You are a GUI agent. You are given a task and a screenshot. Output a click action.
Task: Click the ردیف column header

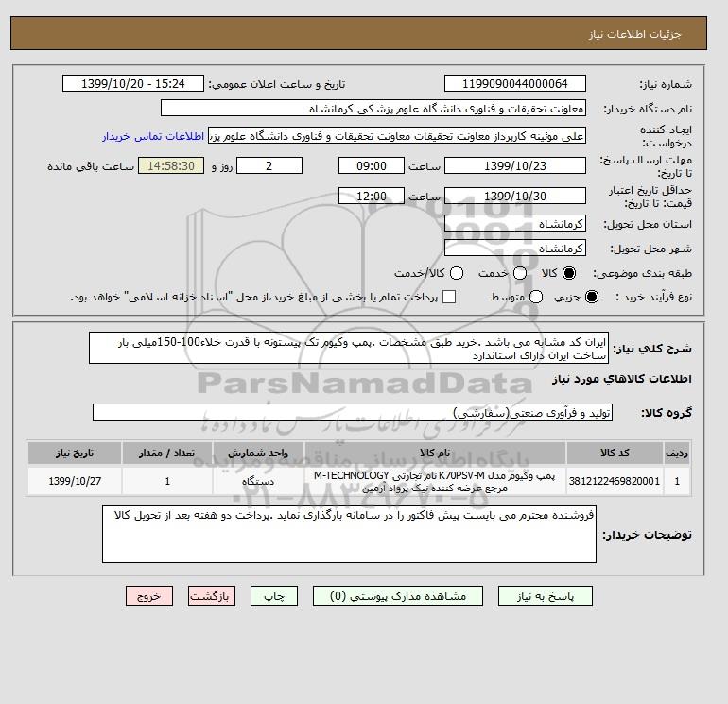pyautogui.click(x=677, y=453)
